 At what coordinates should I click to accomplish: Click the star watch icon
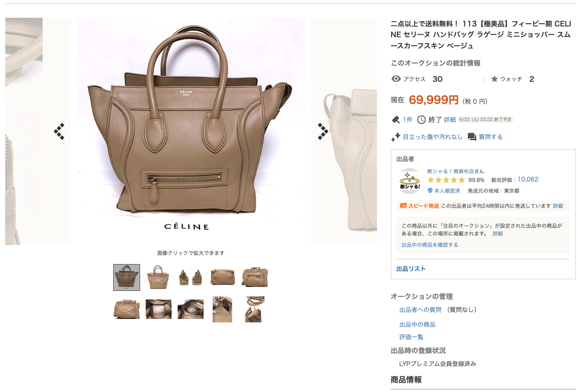494,79
